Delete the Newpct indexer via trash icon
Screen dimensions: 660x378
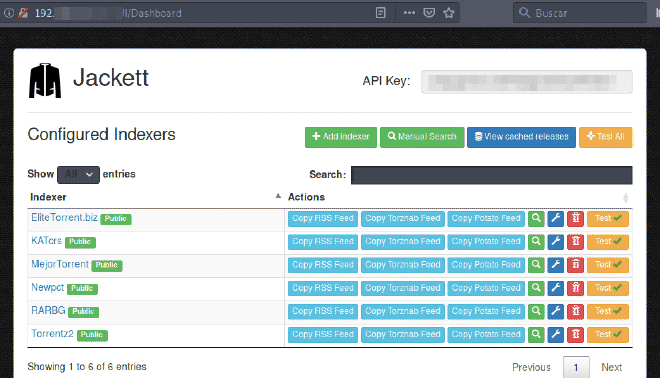pos(575,288)
